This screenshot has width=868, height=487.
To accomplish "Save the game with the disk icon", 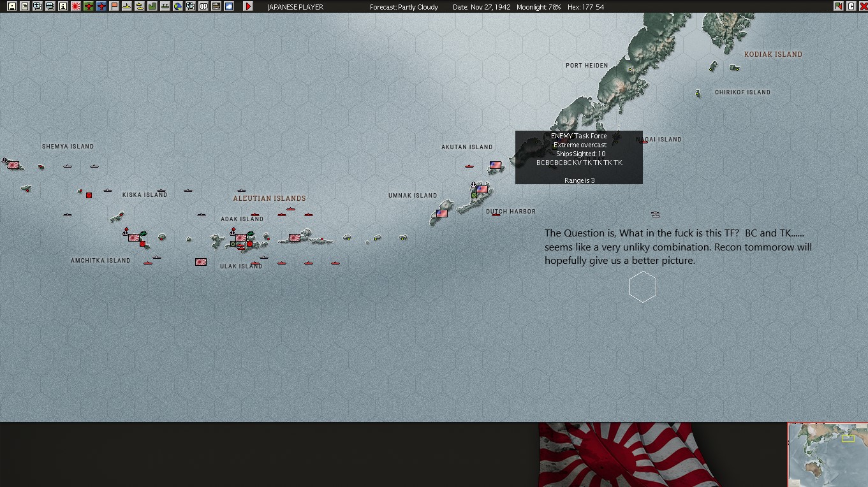I will [12, 6].
